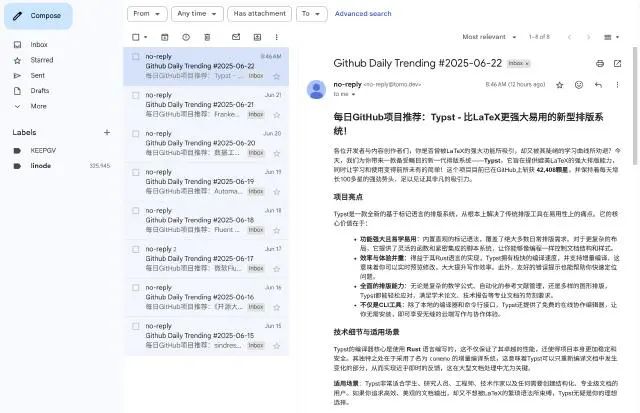Tick the select-all checkbox in toolbar
The image size is (640, 413).
tap(136, 37)
